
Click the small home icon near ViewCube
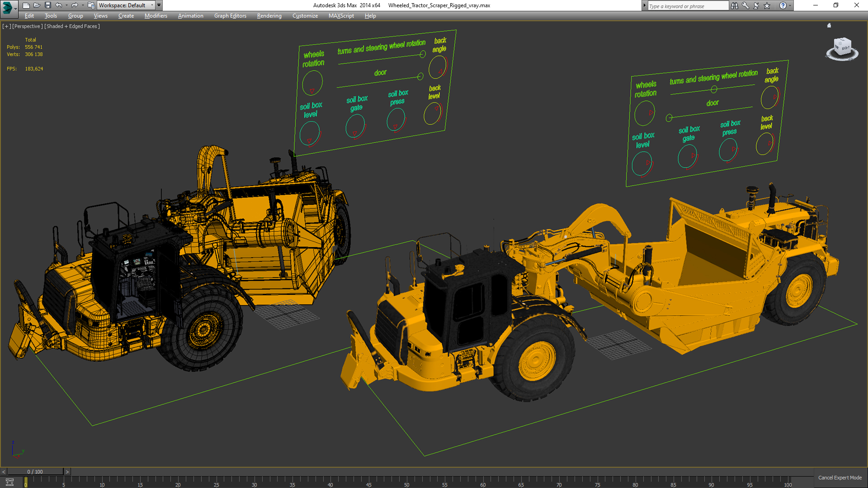point(829,25)
